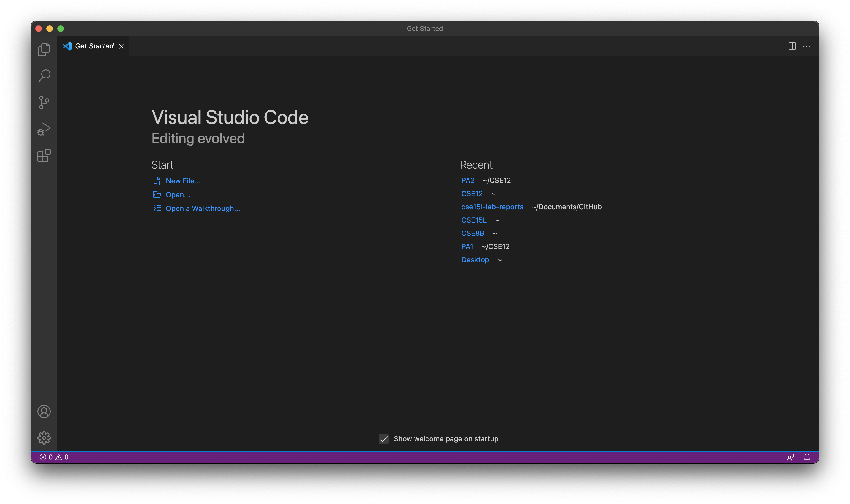Click the New File link
Screen dimensions: 850x504
tap(183, 181)
